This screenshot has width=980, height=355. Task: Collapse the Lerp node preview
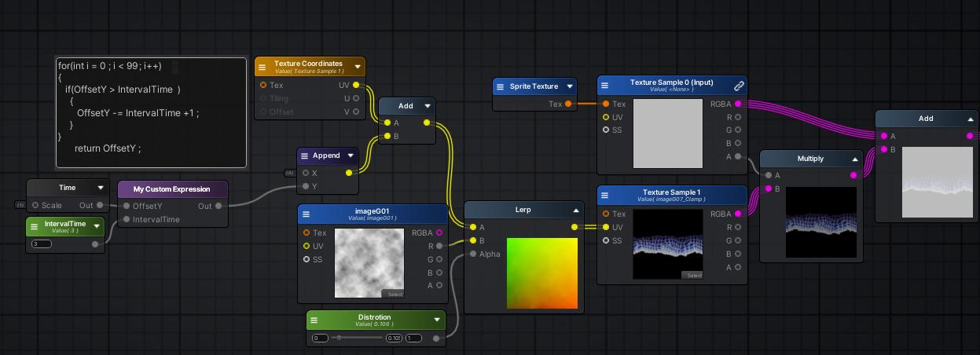(x=575, y=210)
